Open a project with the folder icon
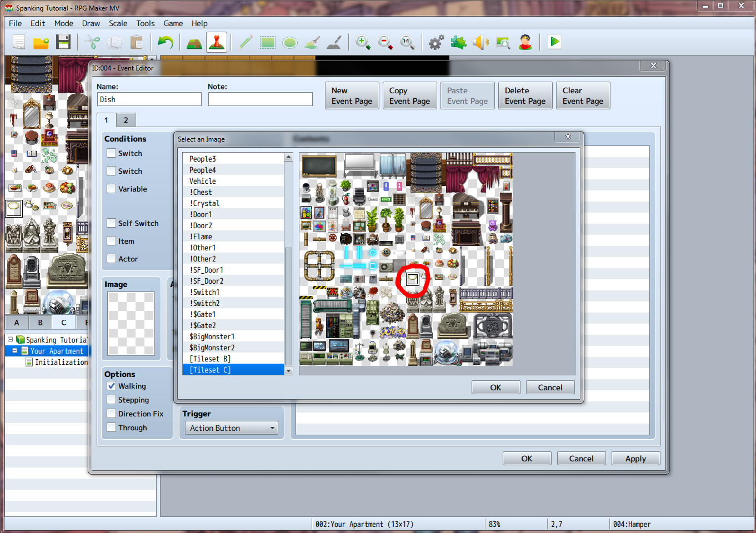Screen dimensions: 756x533 [41, 42]
